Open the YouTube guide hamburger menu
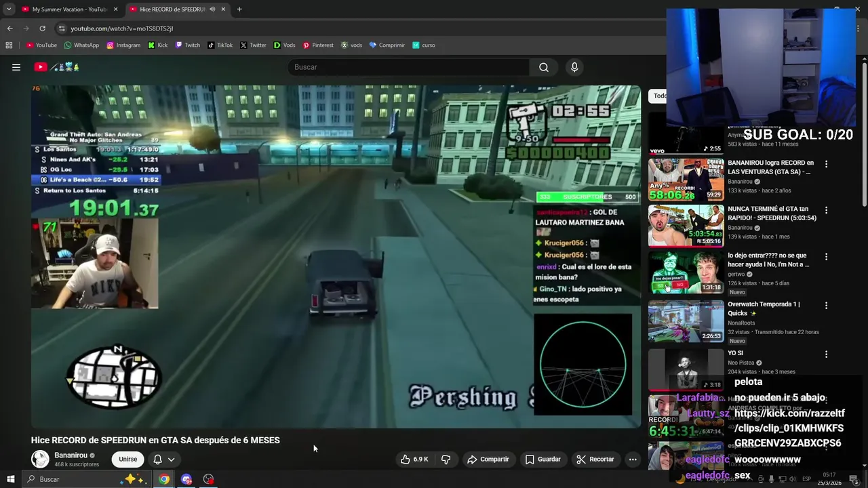Screen dimensions: 868x488 tap(16, 67)
